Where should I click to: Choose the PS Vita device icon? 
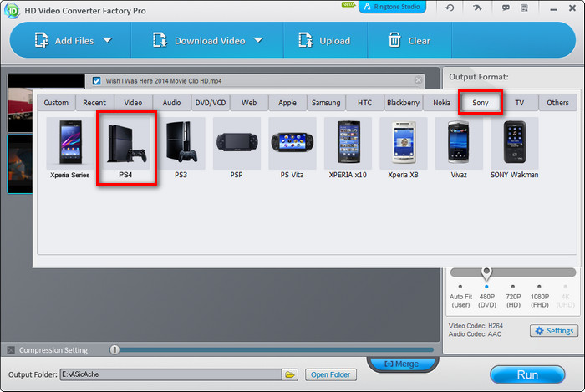(x=295, y=147)
